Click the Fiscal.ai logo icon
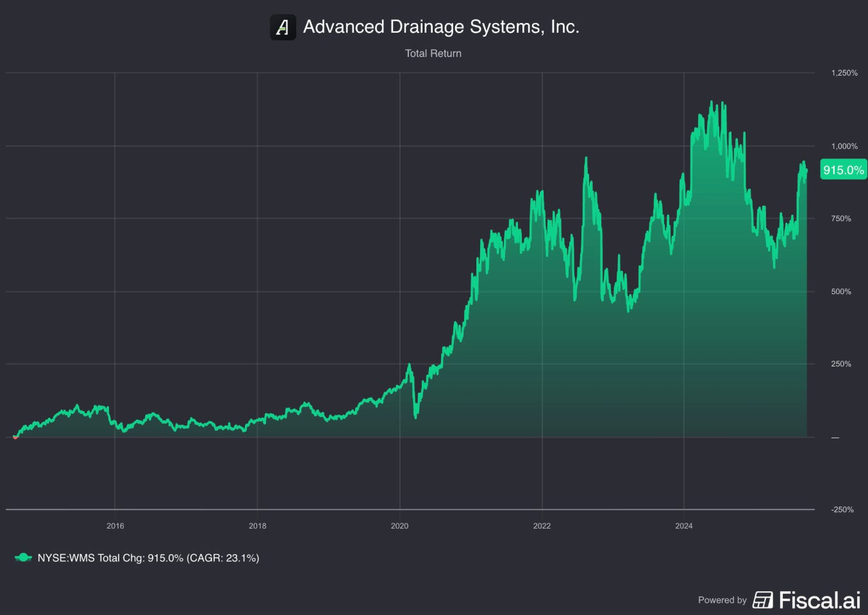The image size is (868, 615). [x=763, y=600]
